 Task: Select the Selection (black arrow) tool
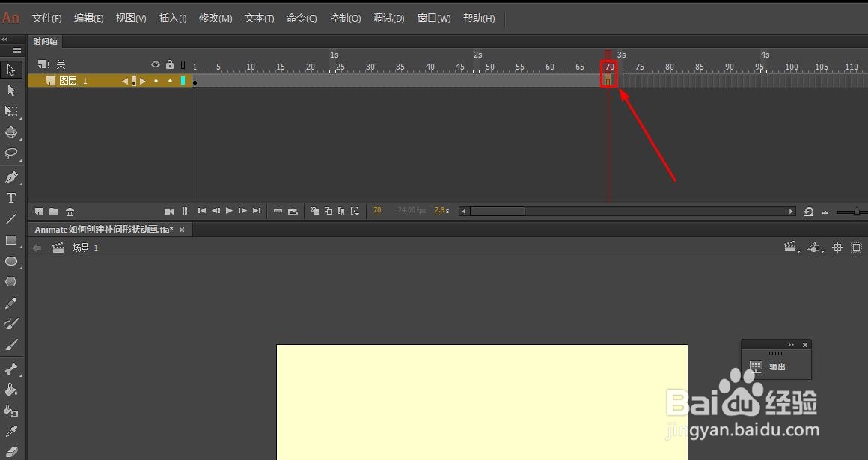(11, 70)
